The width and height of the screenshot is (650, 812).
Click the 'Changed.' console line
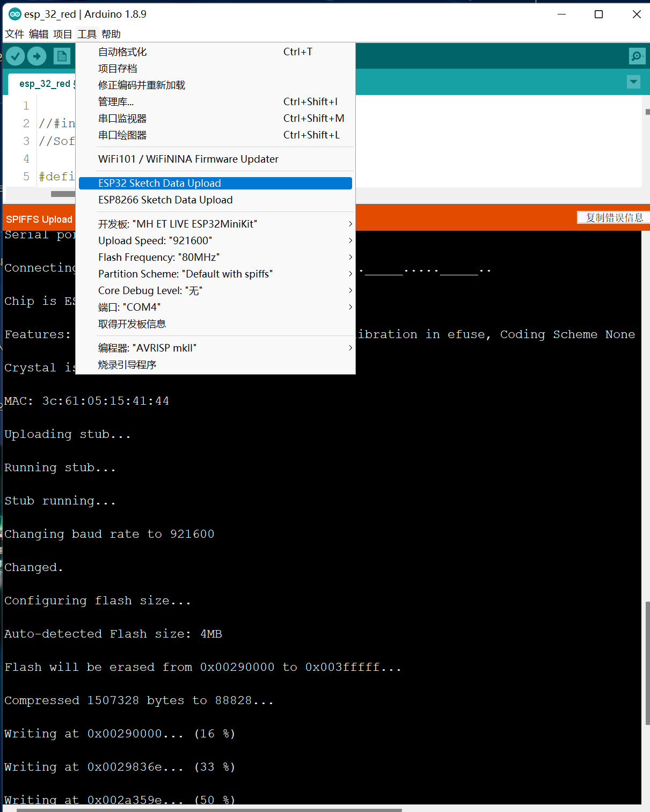tap(34, 567)
